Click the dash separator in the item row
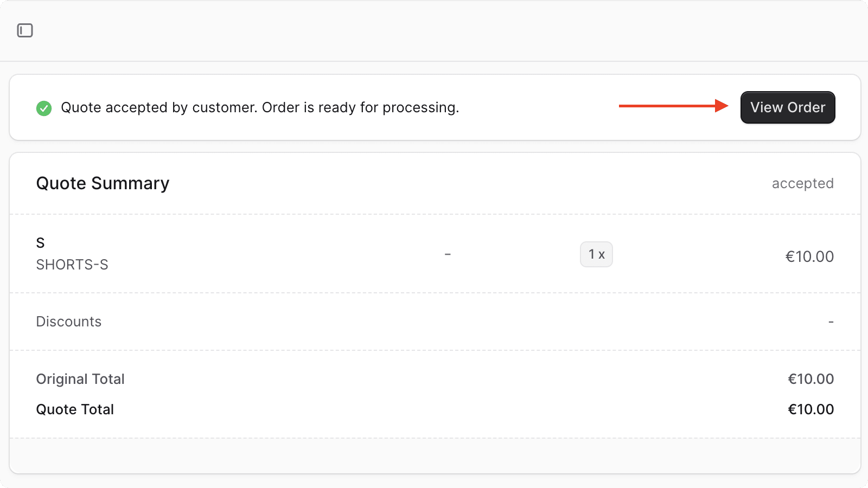868x488 pixels. [448, 254]
